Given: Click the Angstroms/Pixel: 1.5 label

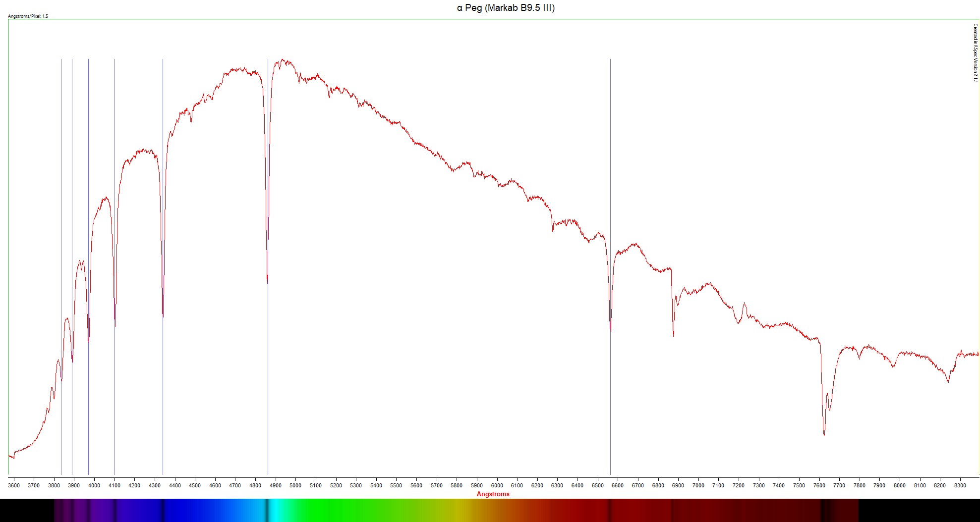Looking at the screenshot, I should coord(28,16).
